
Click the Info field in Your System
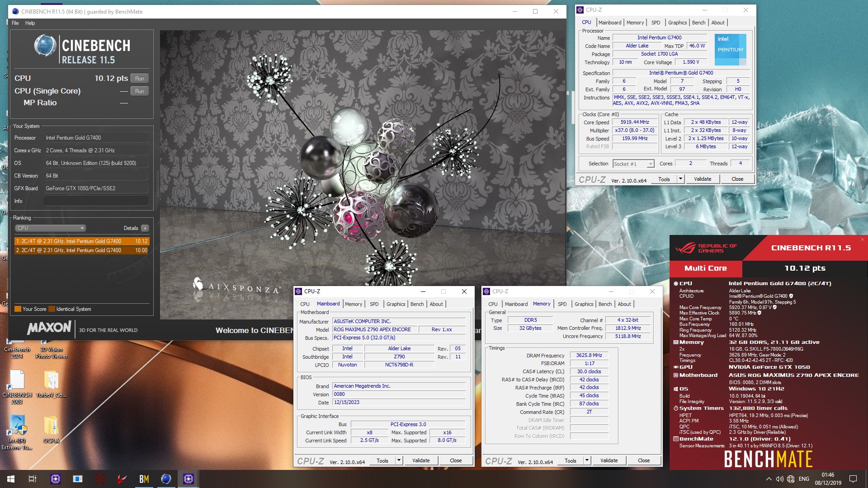(96, 201)
